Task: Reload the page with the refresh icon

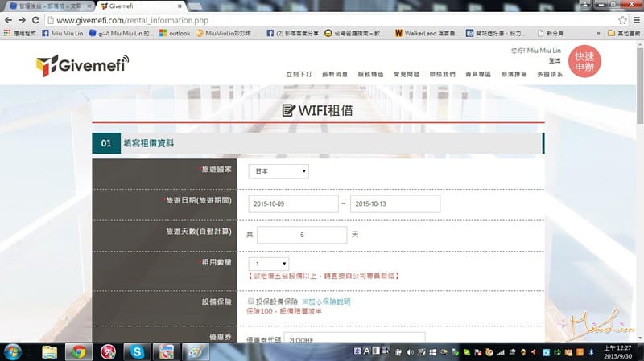Action: [36, 19]
